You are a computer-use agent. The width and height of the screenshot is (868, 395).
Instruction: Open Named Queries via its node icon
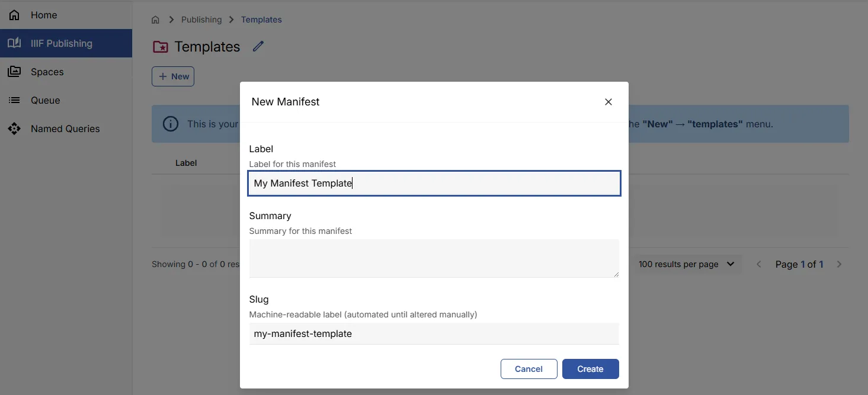[x=14, y=129]
